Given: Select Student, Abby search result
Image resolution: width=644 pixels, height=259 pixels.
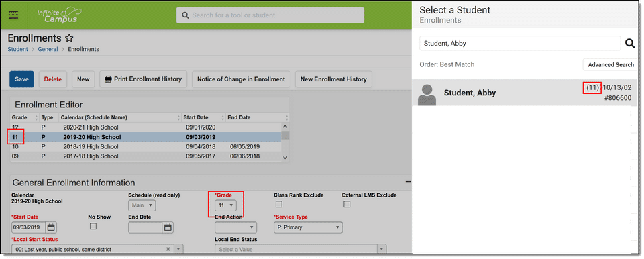Looking at the screenshot, I should point(525,93).
